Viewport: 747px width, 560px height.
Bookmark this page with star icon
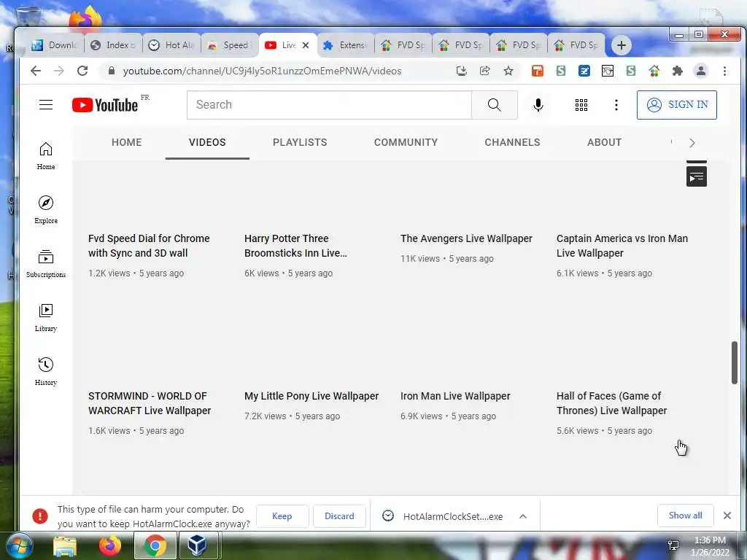point(508,71)
